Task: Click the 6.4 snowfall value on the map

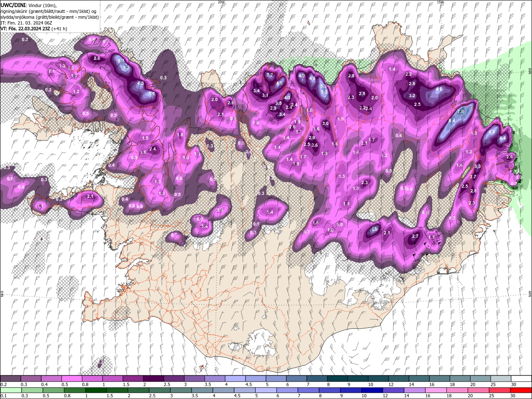Action: point(452,121)
